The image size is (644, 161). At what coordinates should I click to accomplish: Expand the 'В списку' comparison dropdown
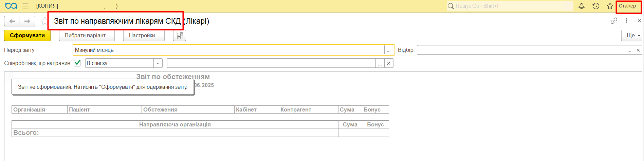pyautogui.click(x=158, y=63)
